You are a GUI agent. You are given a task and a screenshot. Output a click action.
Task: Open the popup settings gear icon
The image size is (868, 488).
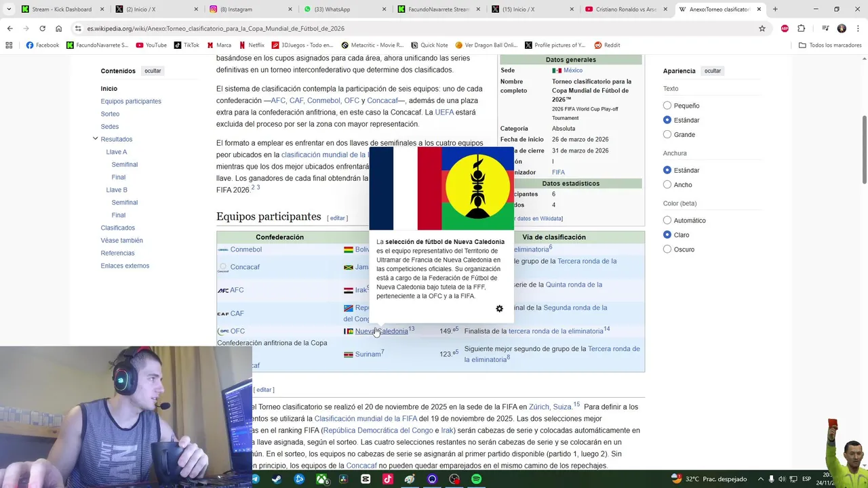click(x=500, y=308)
